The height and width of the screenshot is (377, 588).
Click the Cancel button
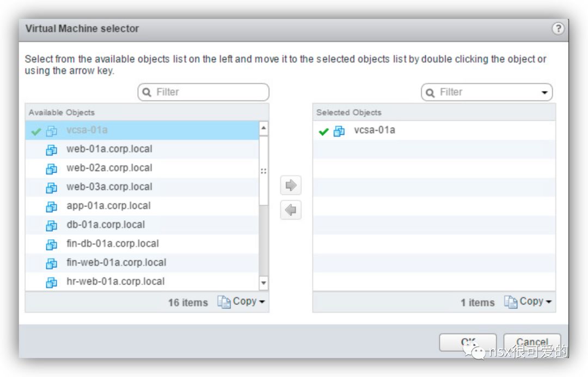(532, 342)
